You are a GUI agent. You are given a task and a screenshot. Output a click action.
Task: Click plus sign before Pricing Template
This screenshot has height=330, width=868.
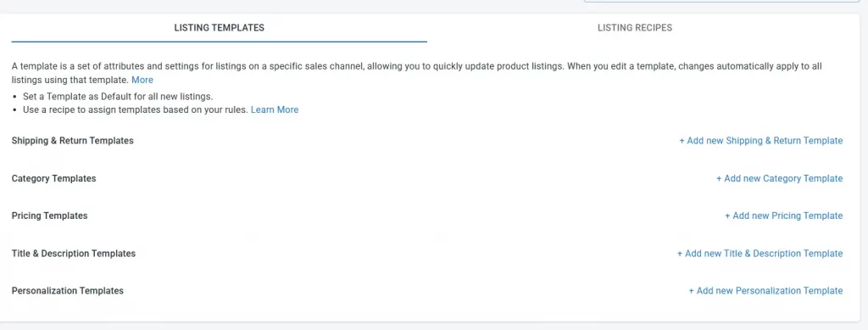tap(728, 215)
